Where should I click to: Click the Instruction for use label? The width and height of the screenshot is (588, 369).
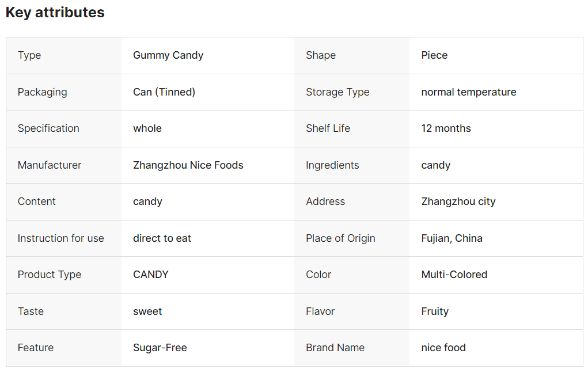click(x=60, y=238)
